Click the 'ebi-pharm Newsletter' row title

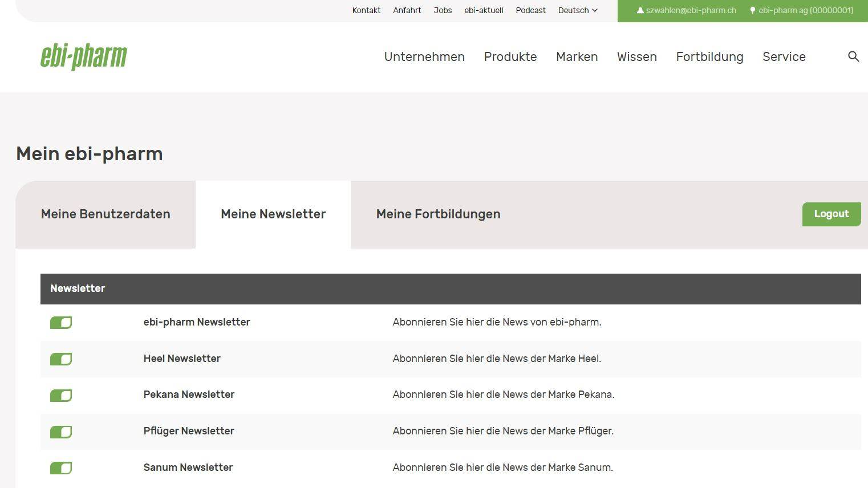(x=197, y=322)
